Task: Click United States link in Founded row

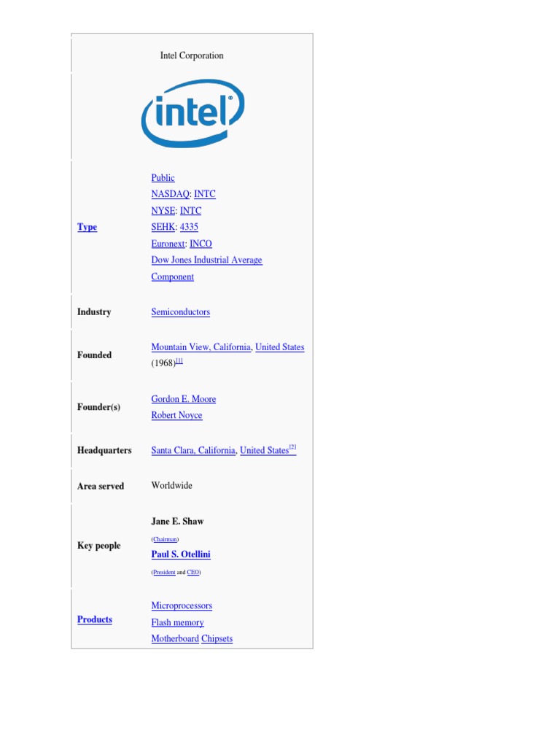Action: tap(279, 347)
